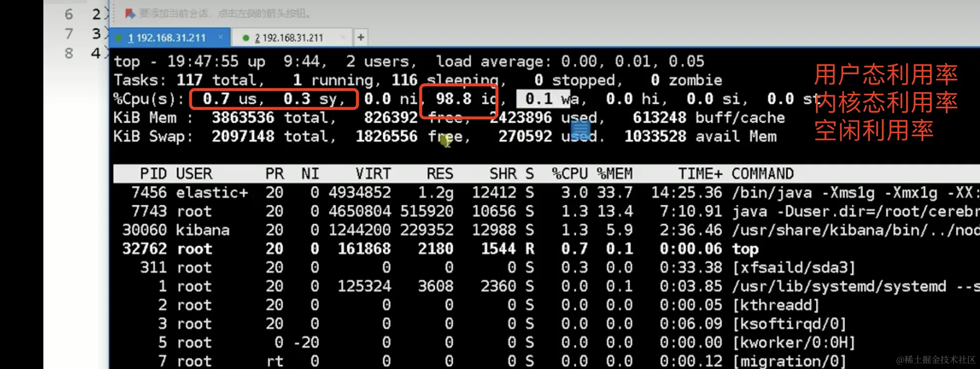Select the kworker/0:0H process row
This screenshot has width=980, height=369.
tap(546, 343)
